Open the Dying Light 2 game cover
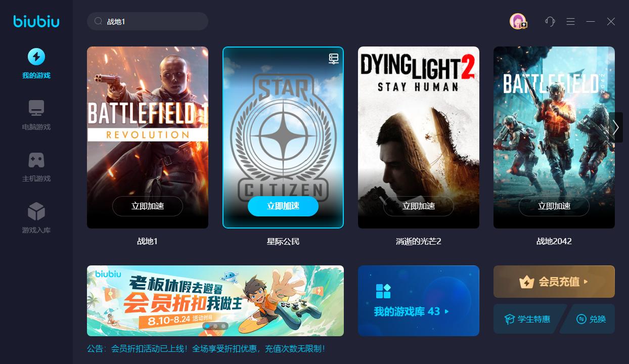The width and height of the screenshot is (629, 364). point(419,138)
